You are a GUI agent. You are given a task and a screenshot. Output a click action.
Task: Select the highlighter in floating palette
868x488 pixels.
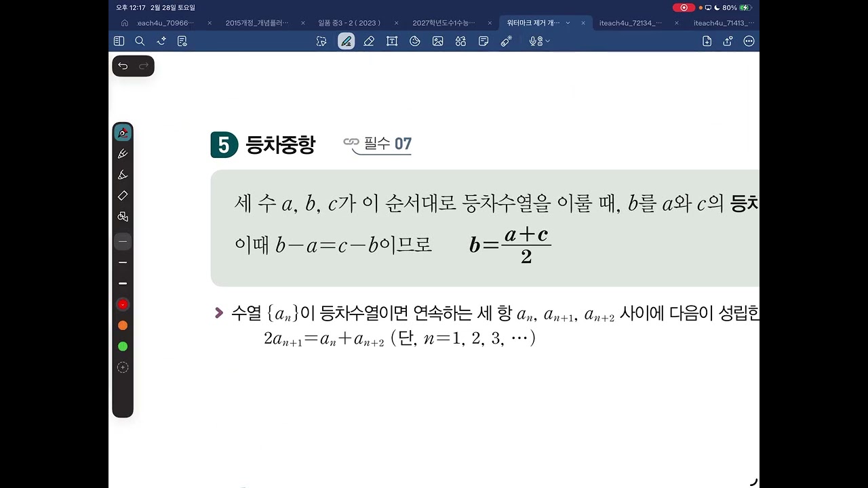click(123, 175)
